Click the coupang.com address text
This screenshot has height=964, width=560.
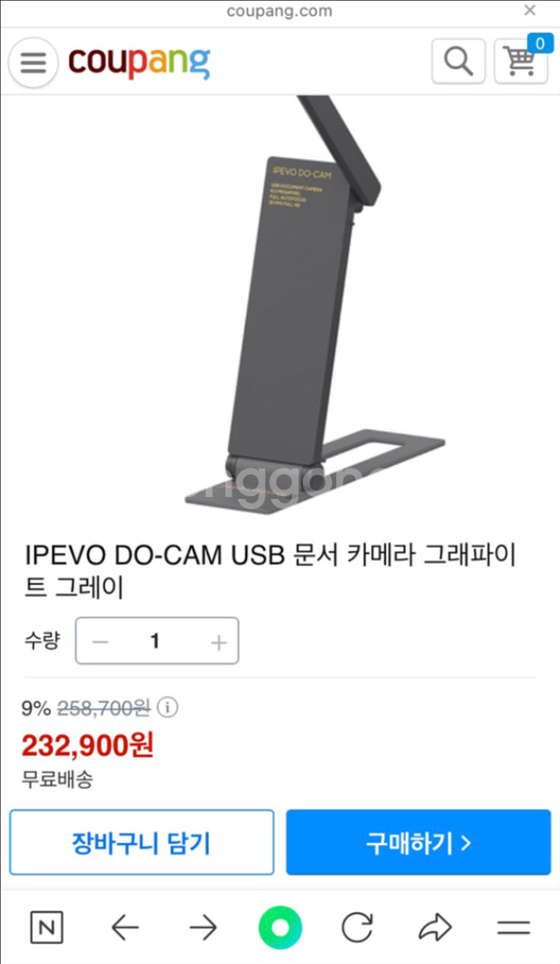pyautogui.click(x=280, y=11)
